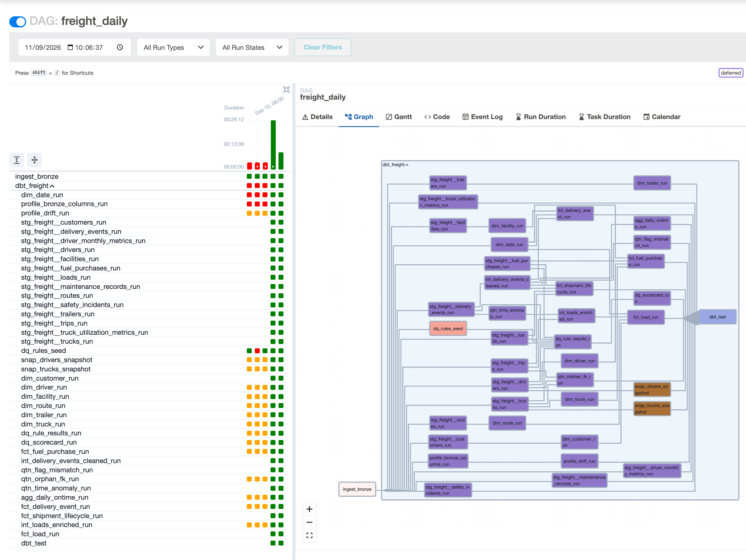The image size is (746, 560).
Task: Open the All Run States dropdown
Action: coord(252,47)
